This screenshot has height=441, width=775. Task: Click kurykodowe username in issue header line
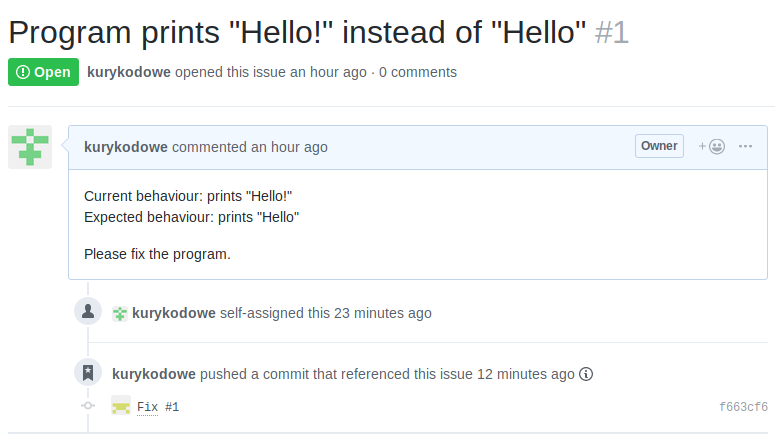tap(129, 72)
